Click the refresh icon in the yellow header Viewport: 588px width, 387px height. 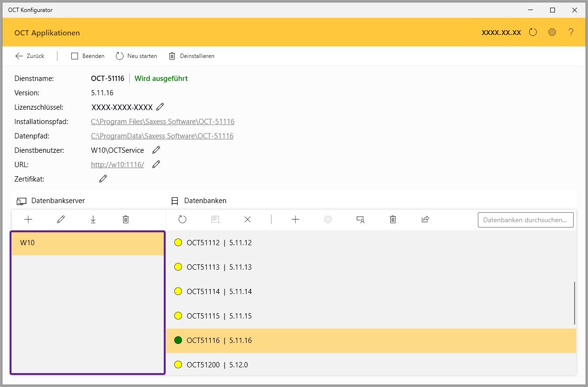click(x=533, y=33)
